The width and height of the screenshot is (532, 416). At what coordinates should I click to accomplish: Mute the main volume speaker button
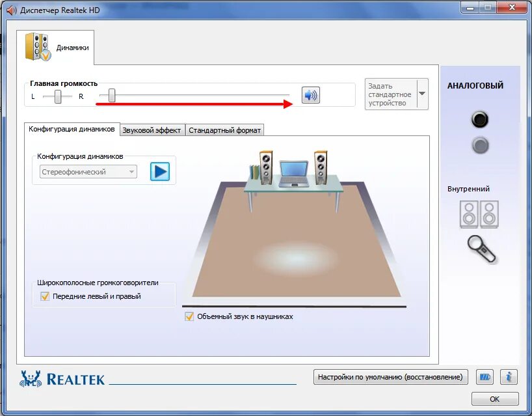point(310,95)
